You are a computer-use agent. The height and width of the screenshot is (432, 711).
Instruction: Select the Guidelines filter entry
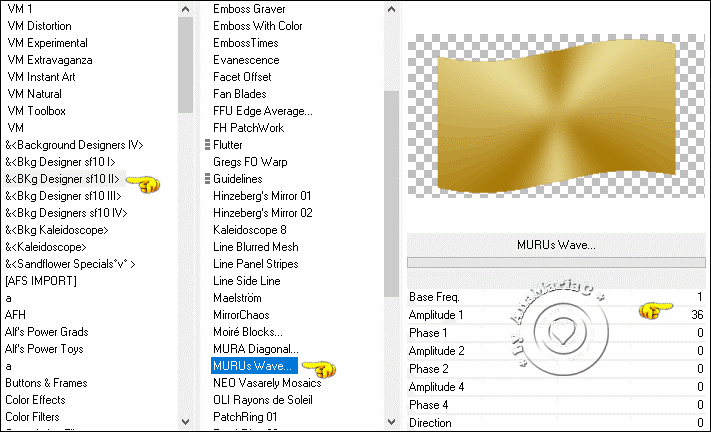point(238,179)
